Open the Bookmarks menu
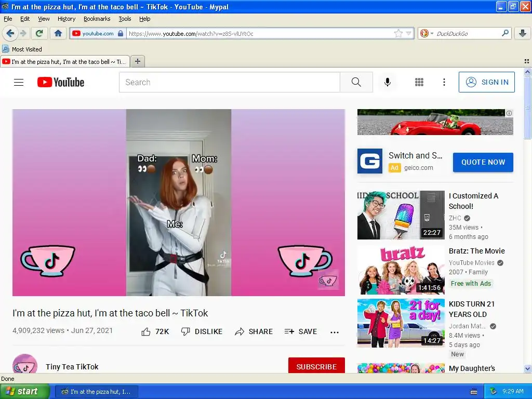The height and width of the screenshot is (399, 532). 97,19
